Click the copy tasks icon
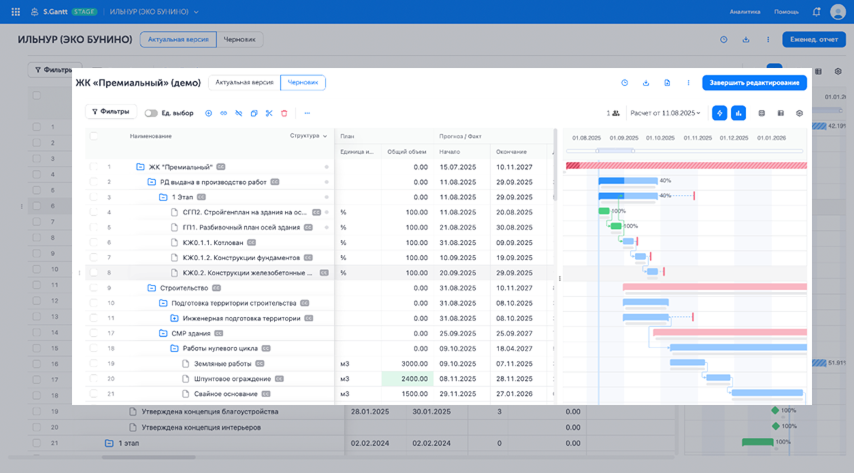854x473 pixels. [x=254, y=113]
